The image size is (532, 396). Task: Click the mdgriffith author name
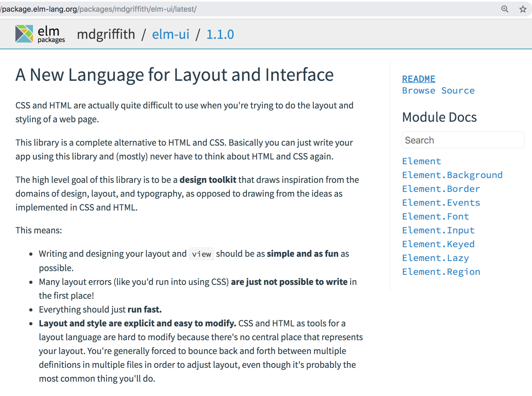106,34
